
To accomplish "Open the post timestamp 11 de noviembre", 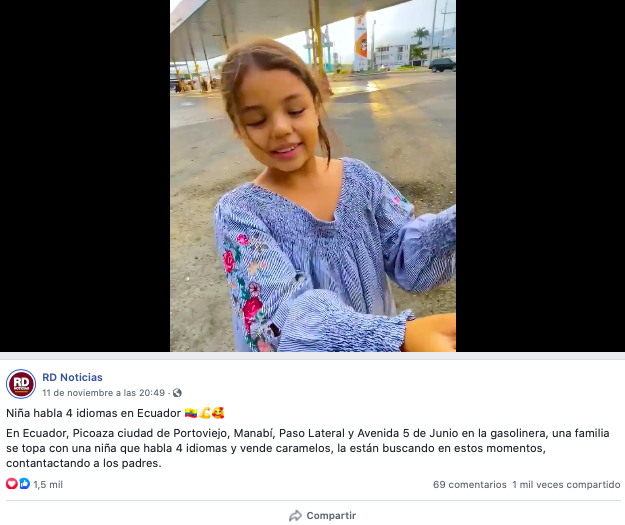I will tap(103, 393).
